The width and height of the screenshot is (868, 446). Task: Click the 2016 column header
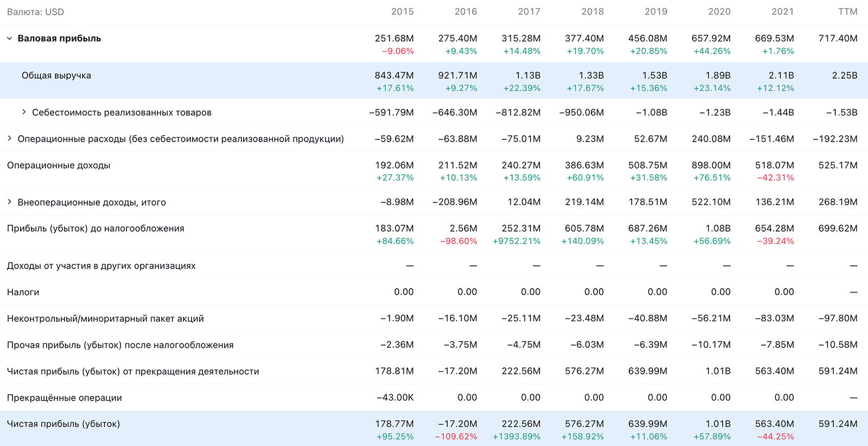(x=466, y=12)
